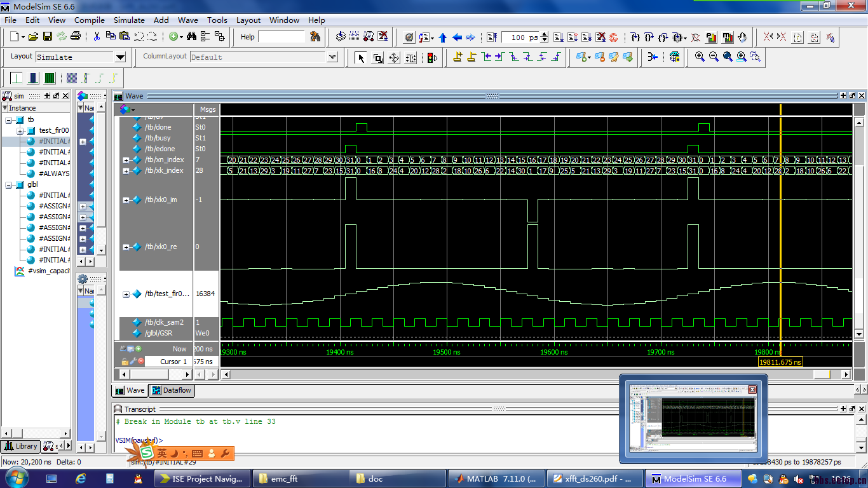
Task: Open the Layout dropdown showing Simulate
Action: tap(120, 57)
